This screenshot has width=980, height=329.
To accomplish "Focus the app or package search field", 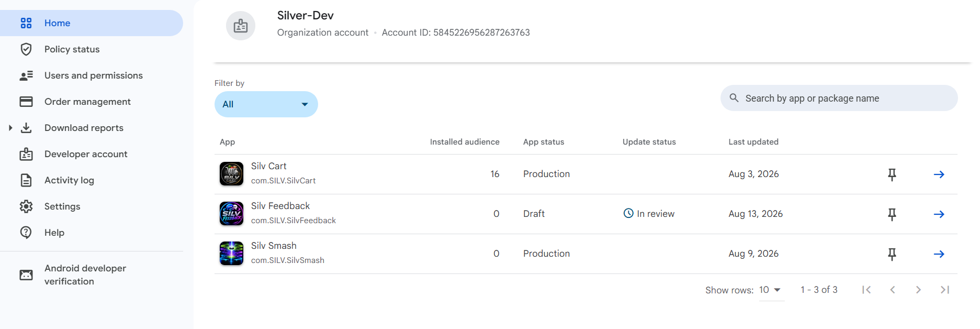I will point(839,98).
